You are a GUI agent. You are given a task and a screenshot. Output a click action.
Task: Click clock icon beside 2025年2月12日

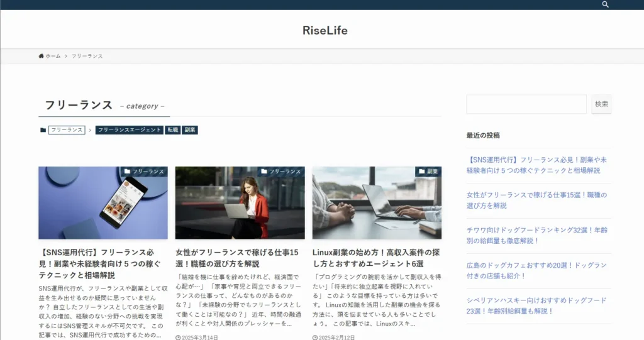pos(314,337)
